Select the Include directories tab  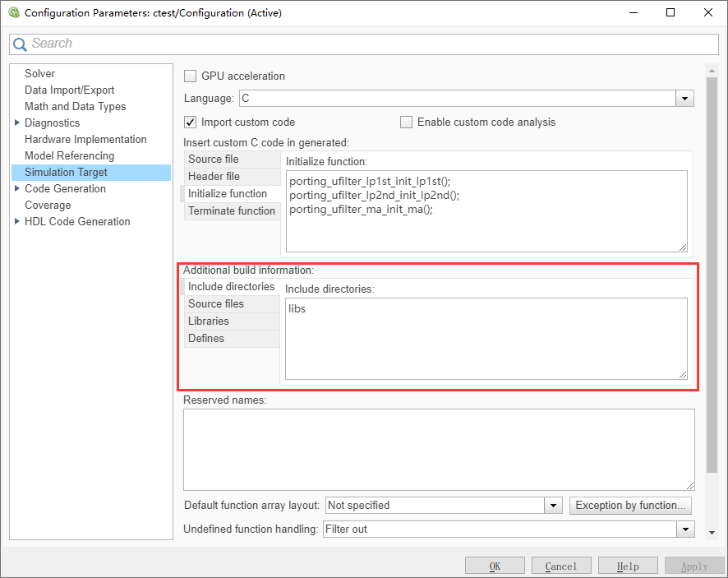pos(230,287)
